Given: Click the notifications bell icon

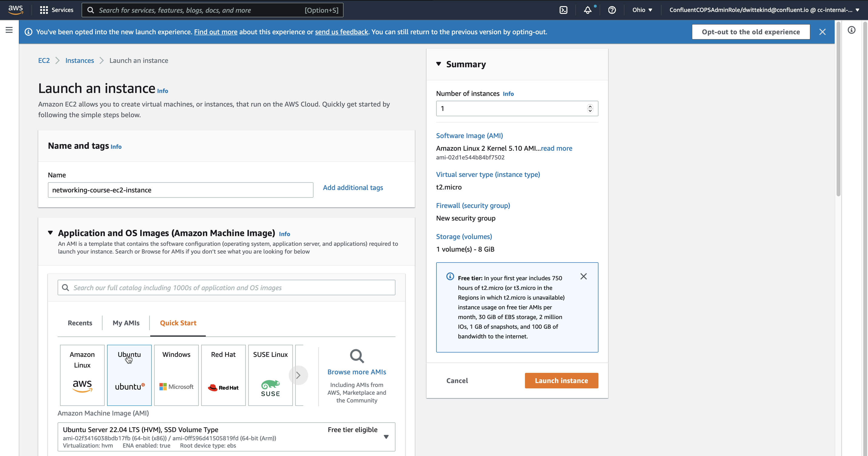Looking at the screenshot, I should (x=588, y=10).
